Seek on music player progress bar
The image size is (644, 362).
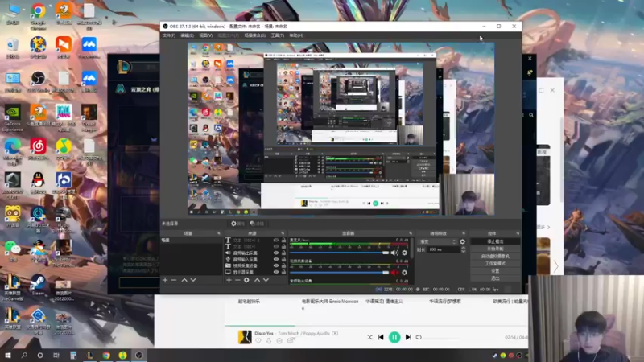[376, 326]
